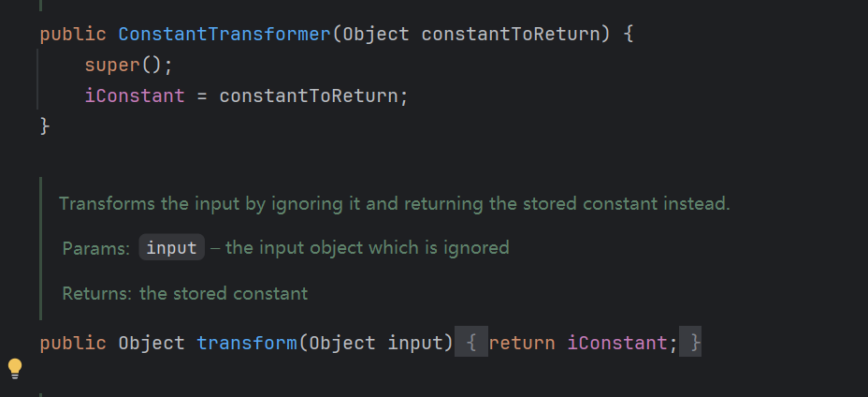Click the yellow lightbulb quick-fix icon
This screenshot has height=397, width=868.
click(x=14, y=368)
